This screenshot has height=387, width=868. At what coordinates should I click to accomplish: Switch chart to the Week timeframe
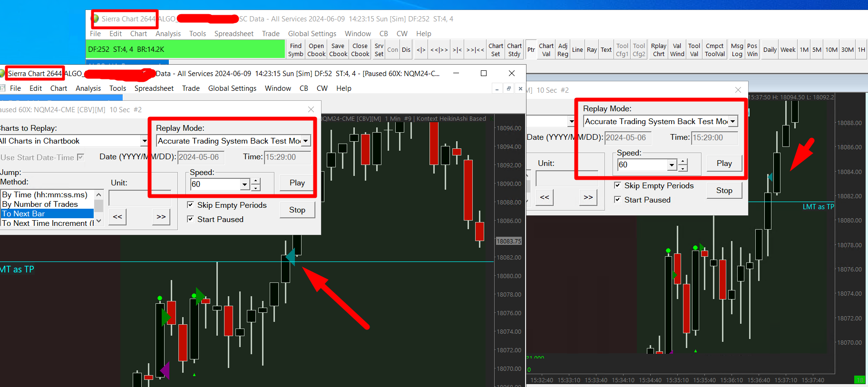tap(788, 49)
